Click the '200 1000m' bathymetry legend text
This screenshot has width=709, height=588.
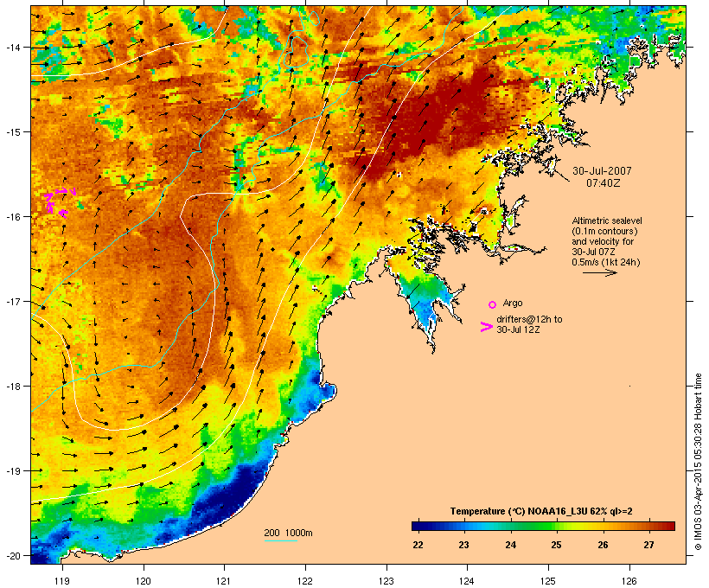point(288,533)
